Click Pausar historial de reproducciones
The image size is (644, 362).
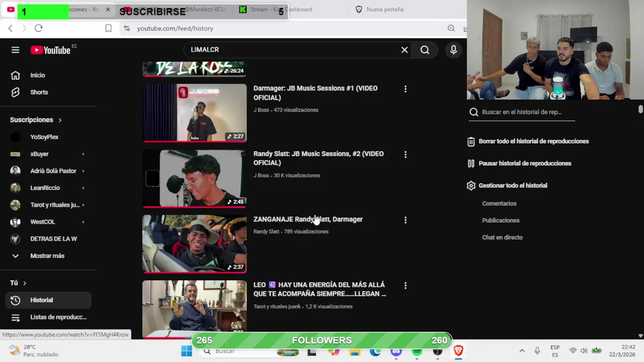pyautogui.click(x=519, y=163)
